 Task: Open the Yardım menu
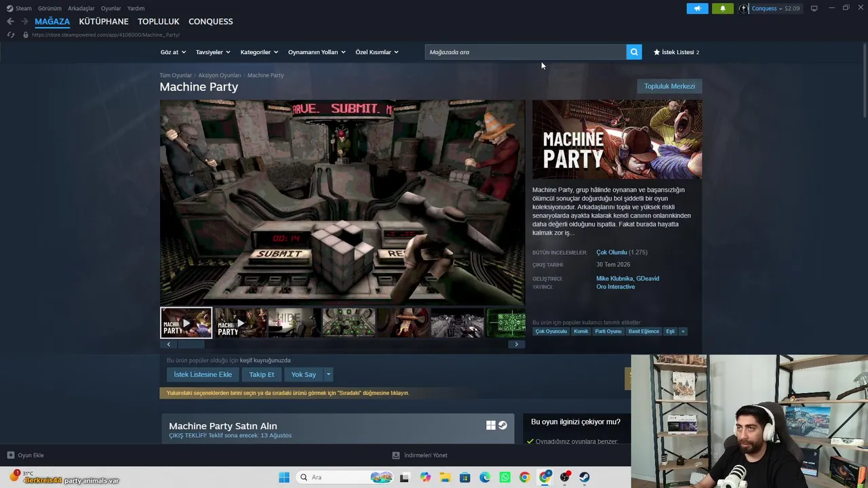click(x=136, y=8)
